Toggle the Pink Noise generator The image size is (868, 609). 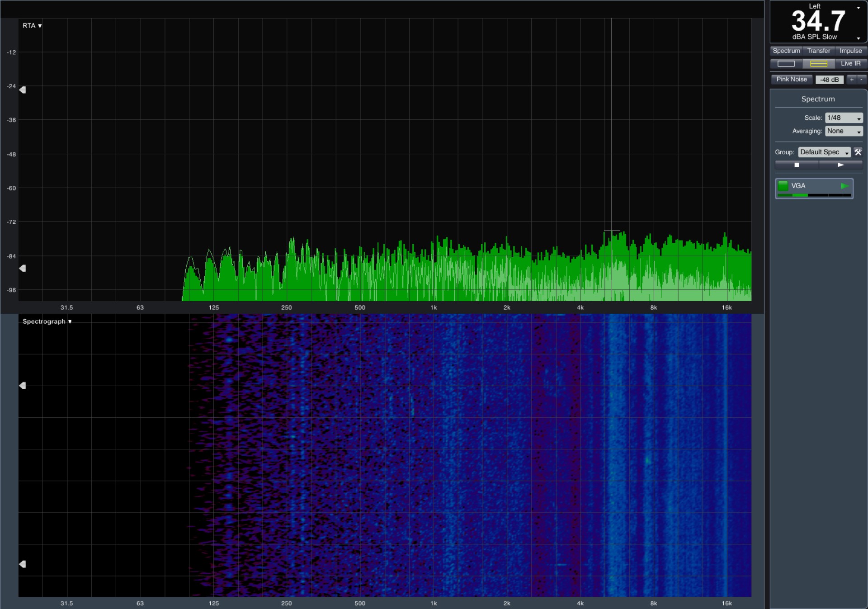click(791, 80)
